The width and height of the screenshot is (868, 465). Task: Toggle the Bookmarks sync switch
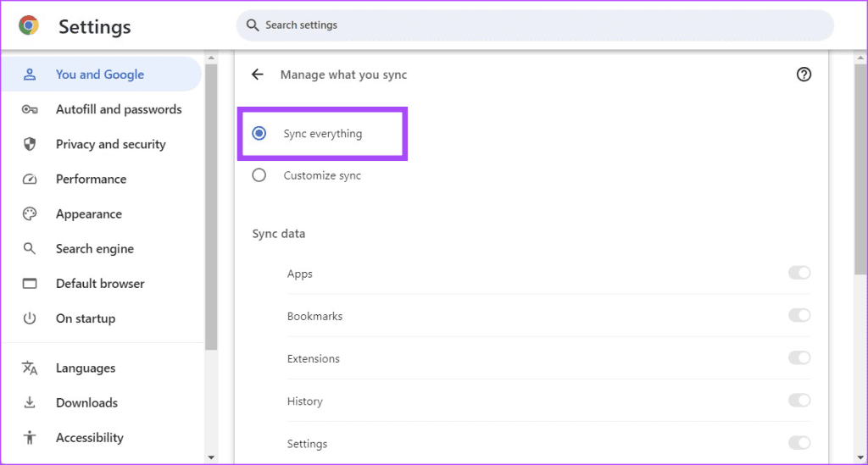[x=799, y=315]
